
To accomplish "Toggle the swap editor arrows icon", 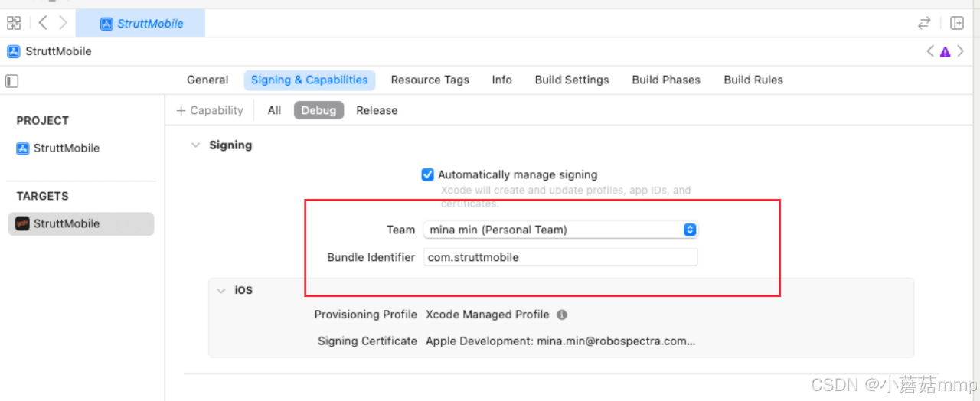I will [924, 23].
